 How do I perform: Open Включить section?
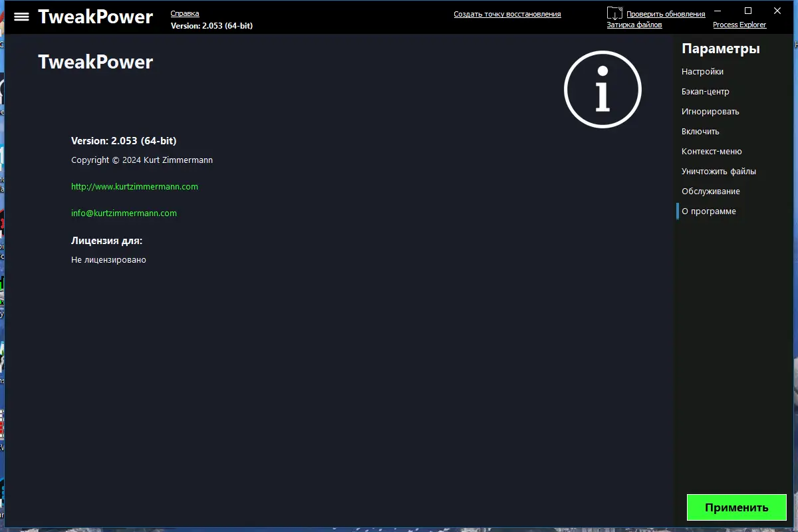(700, 132)
